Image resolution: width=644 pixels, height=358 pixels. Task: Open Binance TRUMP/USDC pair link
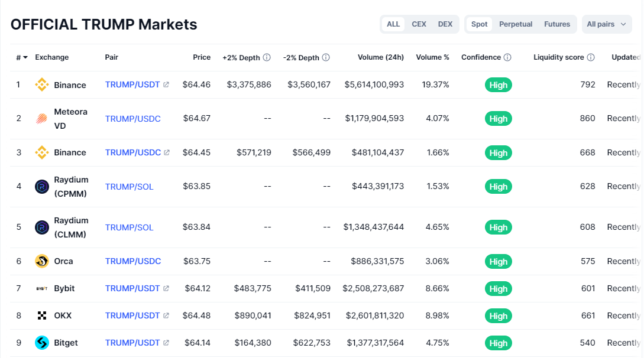click(x=133, y=152)
